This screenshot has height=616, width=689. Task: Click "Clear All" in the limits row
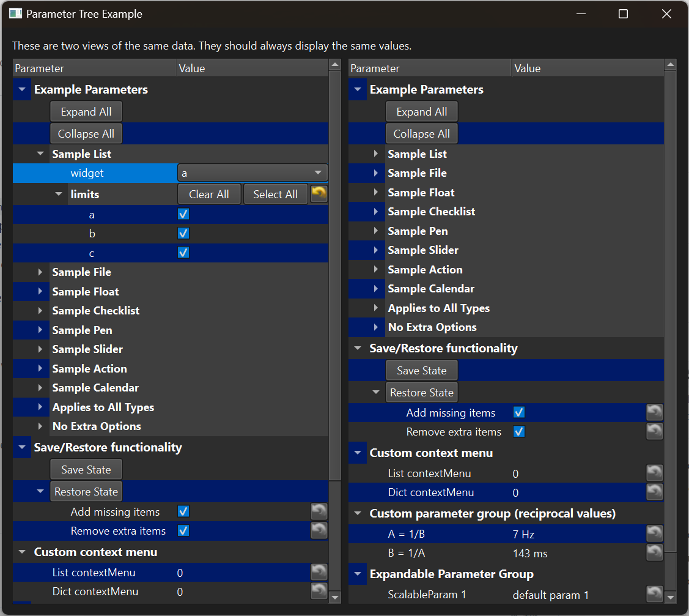click(209, 193)
